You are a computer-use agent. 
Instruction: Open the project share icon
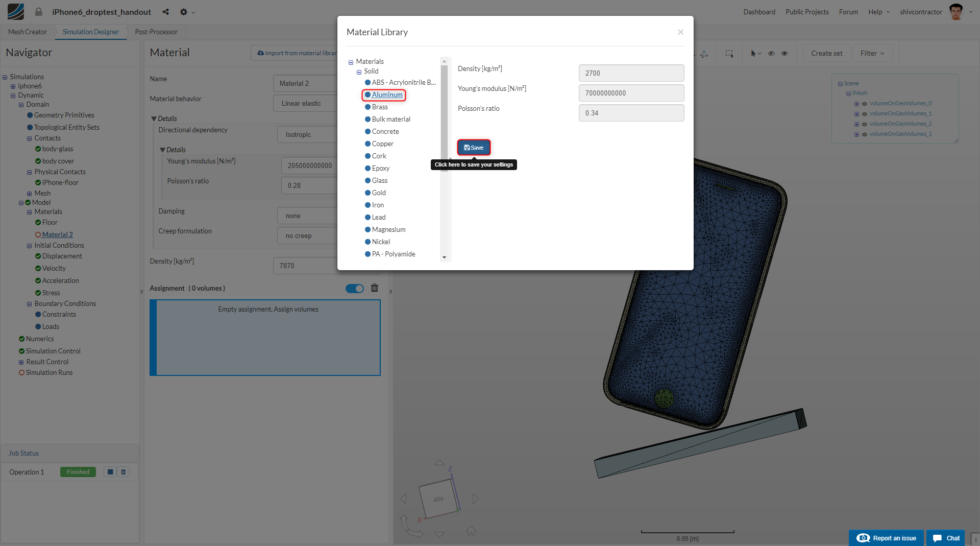pos(165,12)
